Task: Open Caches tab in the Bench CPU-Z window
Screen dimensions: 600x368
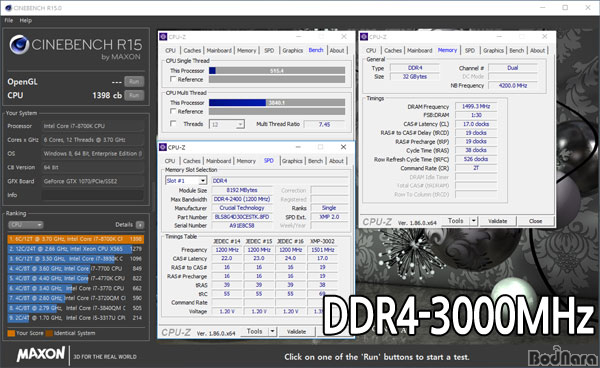Action: pos(192,50)
